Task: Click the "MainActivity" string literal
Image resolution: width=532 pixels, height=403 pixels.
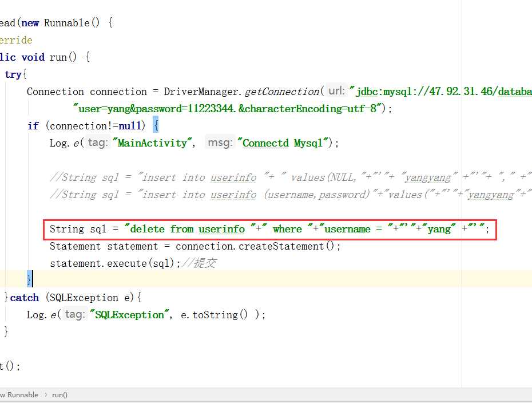Action: pos(152,143)
